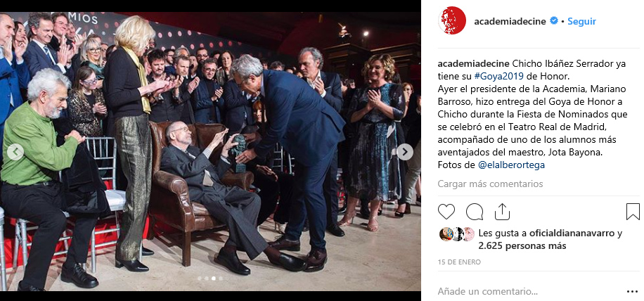Go to previous photo with left arrow
This screenshot has height=301, width=644.
pyautogui.click(x=15, y=153)
